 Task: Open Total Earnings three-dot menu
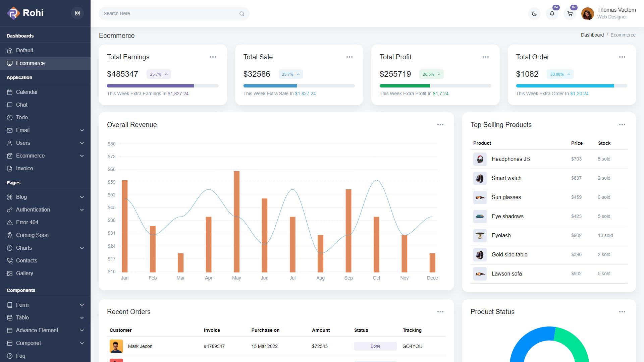[x=213, y=57]
